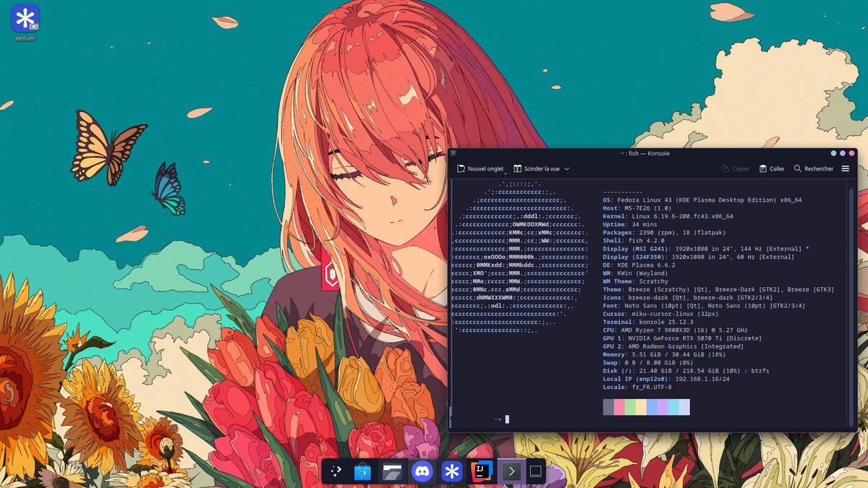Click the green color block in the fastfetch palette
This screenshot has width=868, height=488.
click(x=630, y=407)
